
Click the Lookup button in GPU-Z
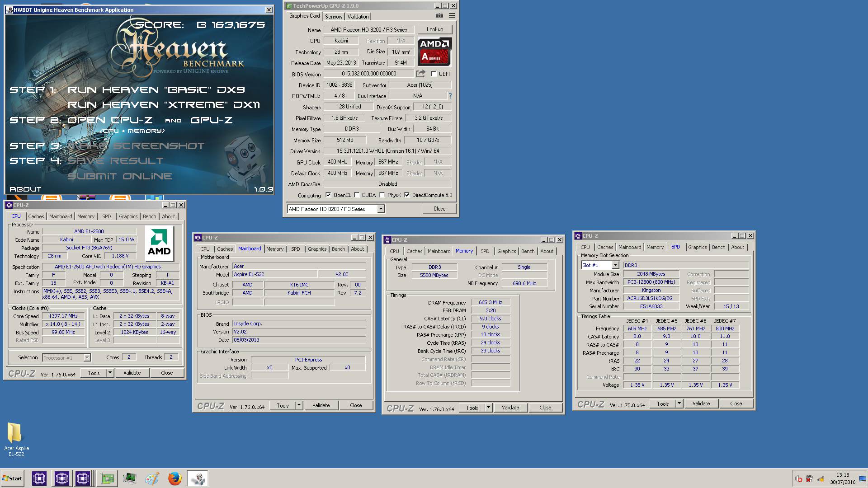435,29
